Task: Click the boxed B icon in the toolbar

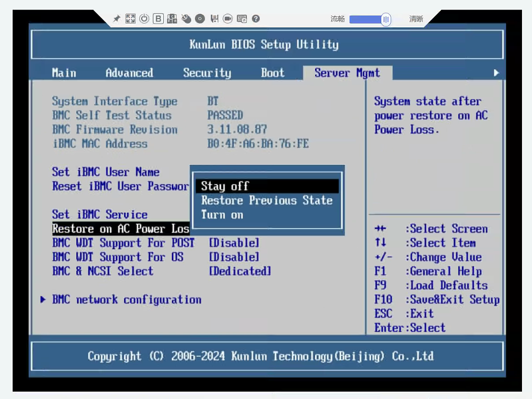Action: pos(158,19)
